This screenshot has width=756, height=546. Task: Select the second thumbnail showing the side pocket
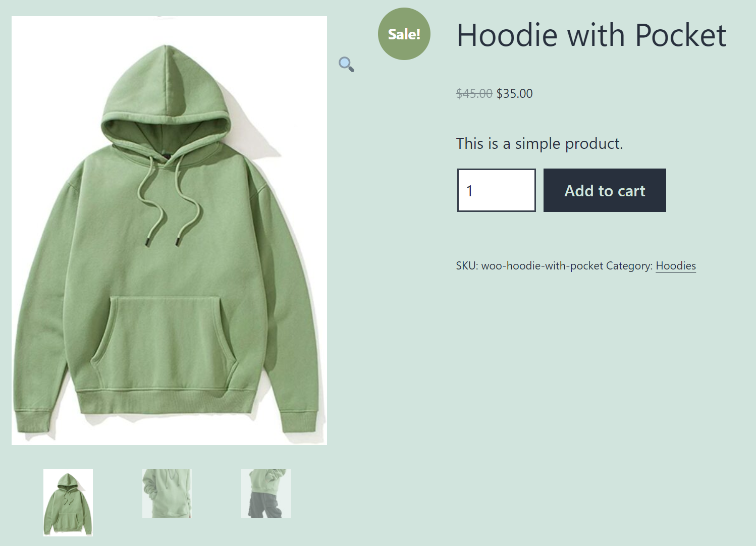coord(167,494)
